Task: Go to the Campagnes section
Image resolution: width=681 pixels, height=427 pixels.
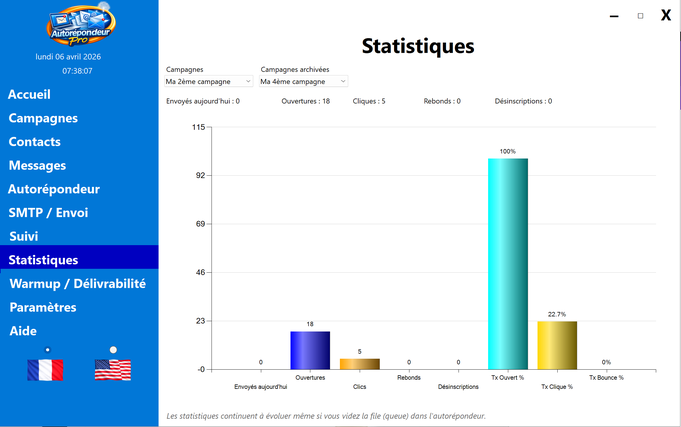Action: point(43,118)
